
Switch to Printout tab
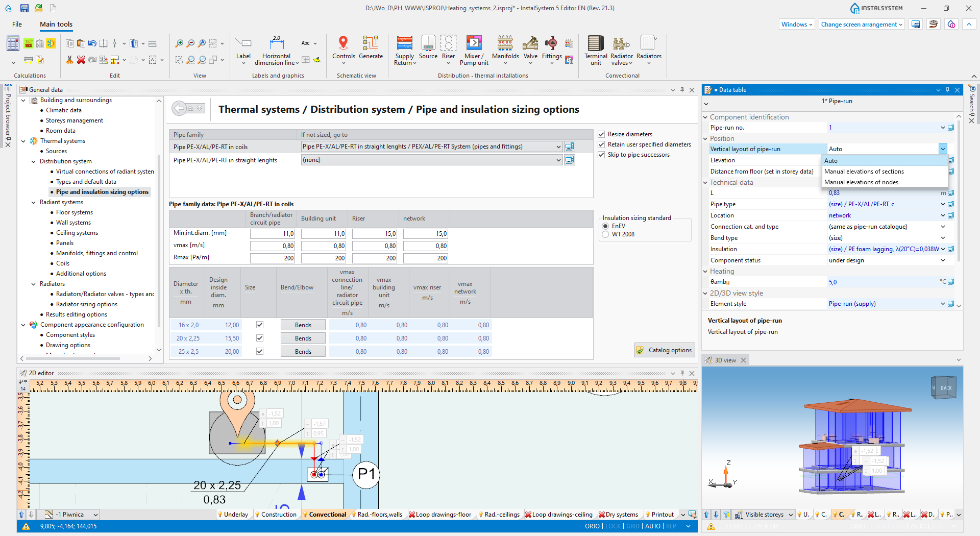click(659, 515)
